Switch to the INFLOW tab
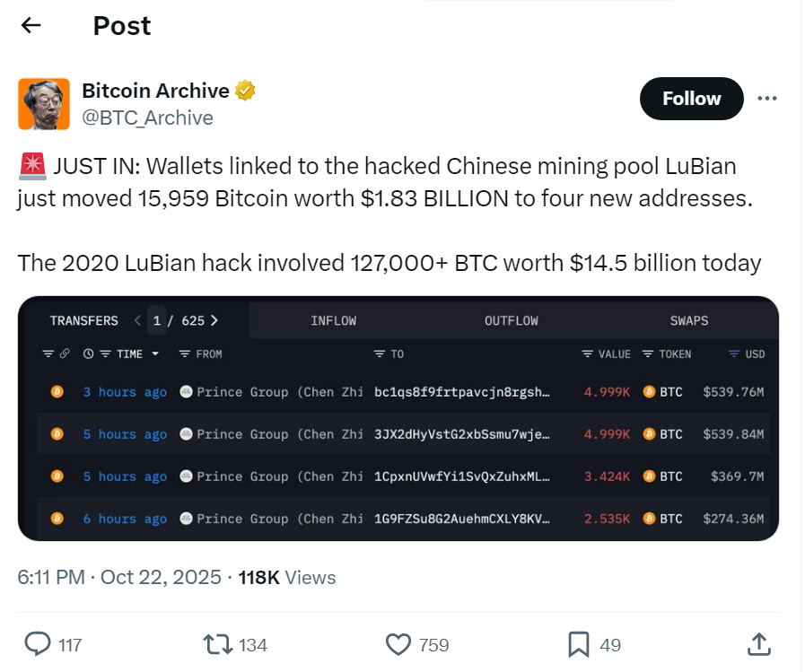The image size is (805, 672). click(333, 320)
